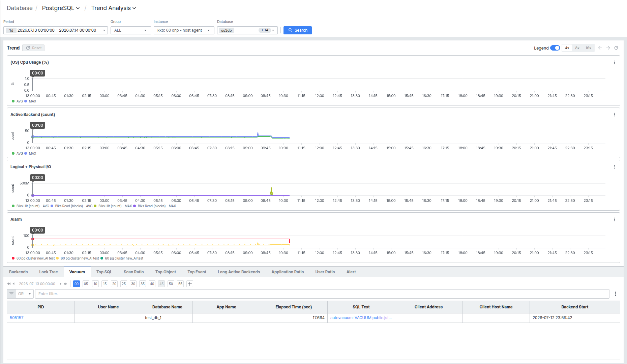The image size is (627, 364).
Task: Toggle the Legend switch off
Action: (x=555, y=48)
